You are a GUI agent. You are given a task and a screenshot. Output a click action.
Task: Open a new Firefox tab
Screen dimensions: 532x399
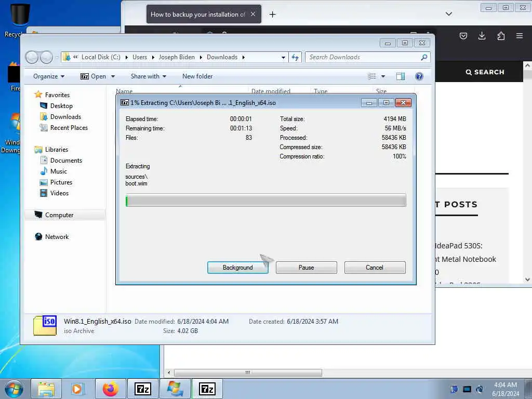(272, 14)
